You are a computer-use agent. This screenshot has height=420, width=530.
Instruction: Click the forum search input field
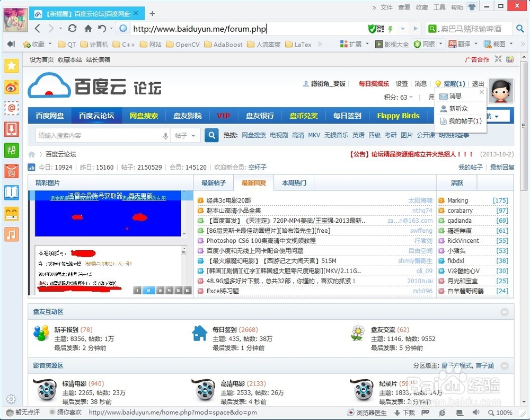tap(99, 136)
